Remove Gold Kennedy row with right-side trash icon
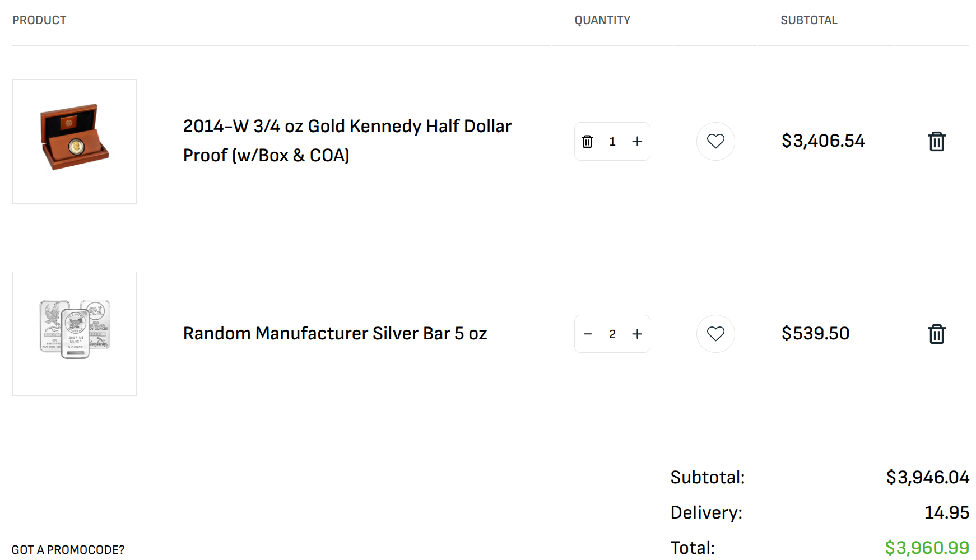 (936, 142)
